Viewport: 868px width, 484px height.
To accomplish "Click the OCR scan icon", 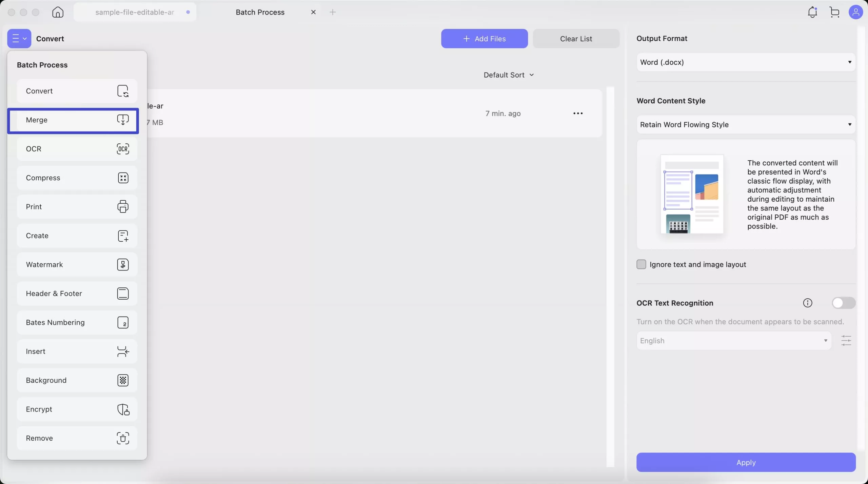I will click(x=123, y=149).
